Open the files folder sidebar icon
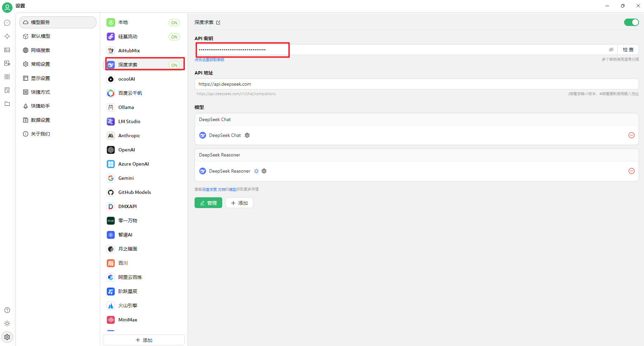 point(7,104)
